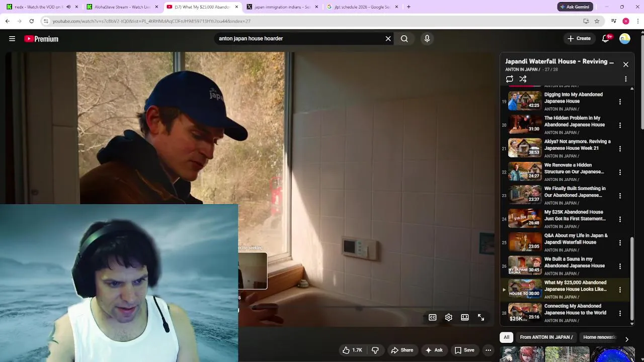Reload the current page

click(x=31, y=21)
